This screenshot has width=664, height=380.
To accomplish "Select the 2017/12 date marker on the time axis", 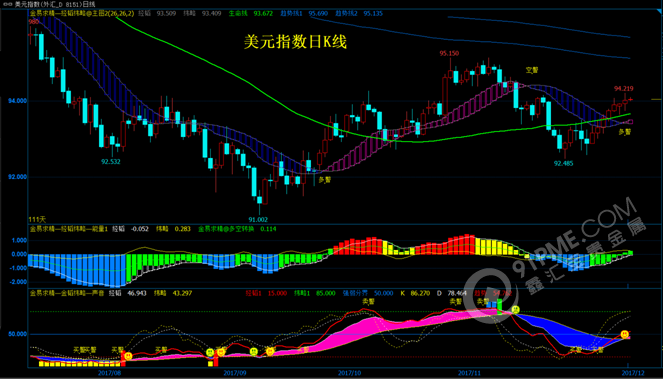I will (x=633, y=373).
